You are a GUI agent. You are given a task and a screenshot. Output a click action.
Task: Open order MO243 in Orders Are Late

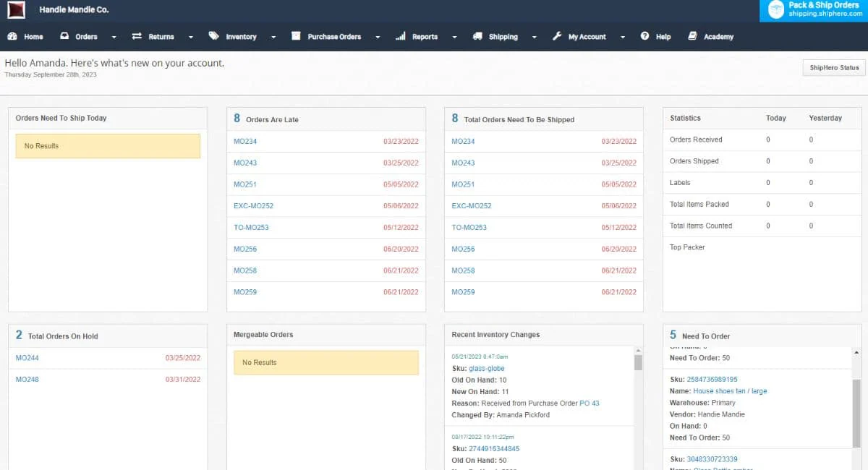pyautogui.click(x=245, y=163)
